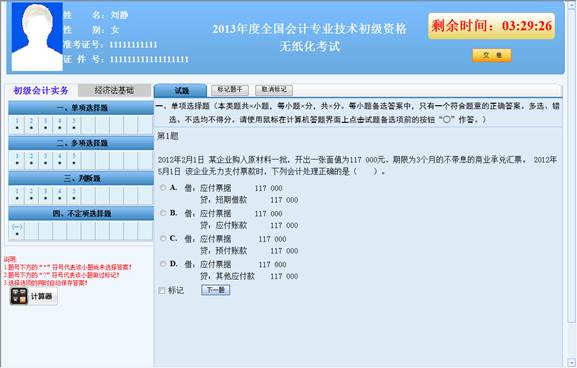Click the 取消标记 button
This screenshot has width=577, height=368.
274,90
